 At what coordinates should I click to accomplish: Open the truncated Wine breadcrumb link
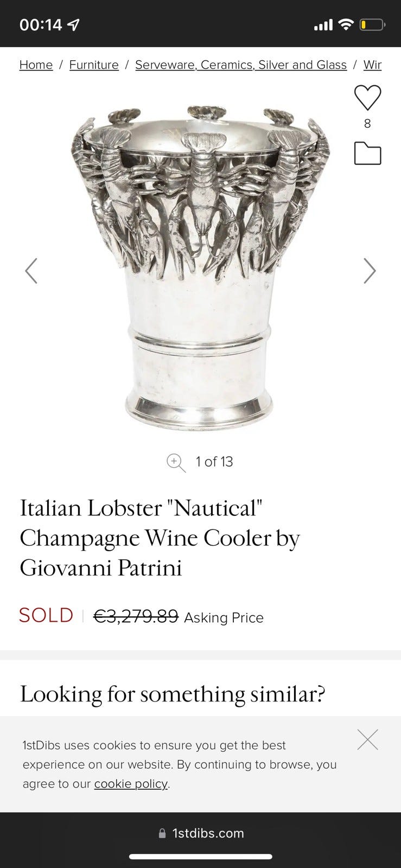coord(372,65)
